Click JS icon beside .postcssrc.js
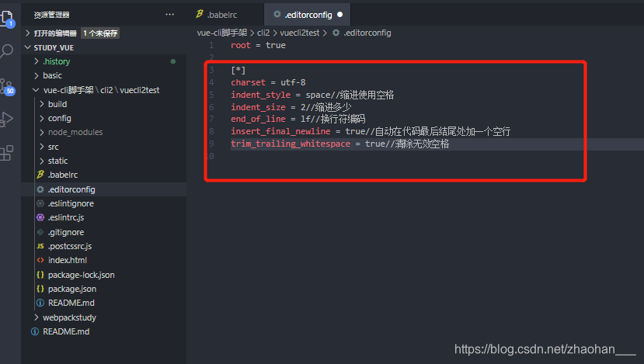644x364 pixels. [x=40, y=246]
